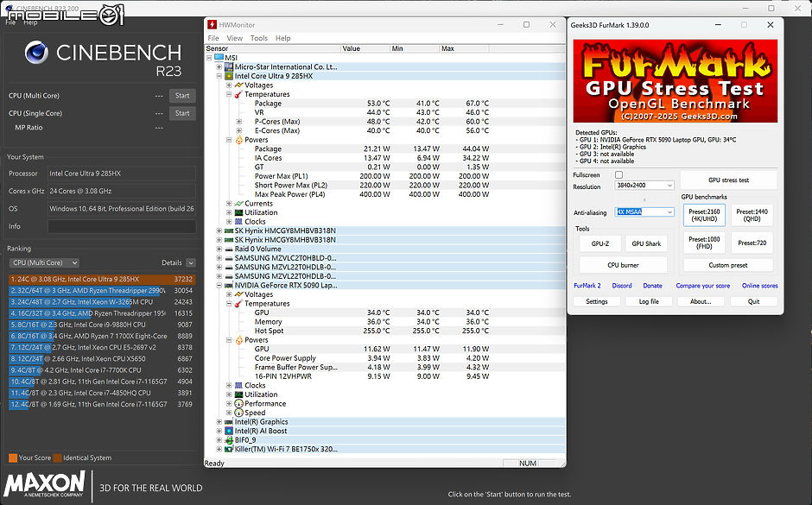Expand the Intel(R) Graphics node
Viewport: 812px width, 505px height.
click(219, 421)
